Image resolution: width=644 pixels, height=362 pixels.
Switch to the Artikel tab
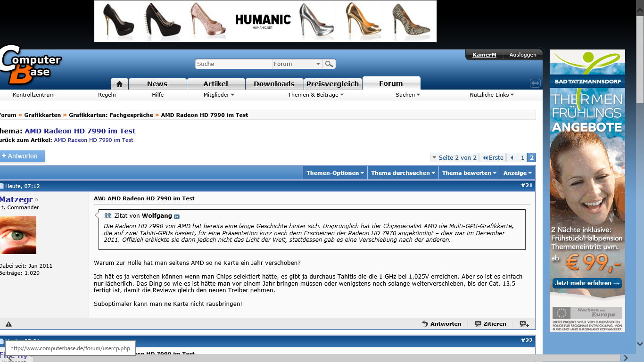click(215, 84)
